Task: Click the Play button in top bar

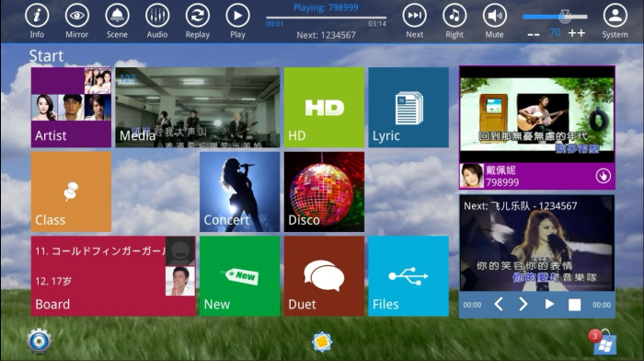Action: click(x=237, y=16)
